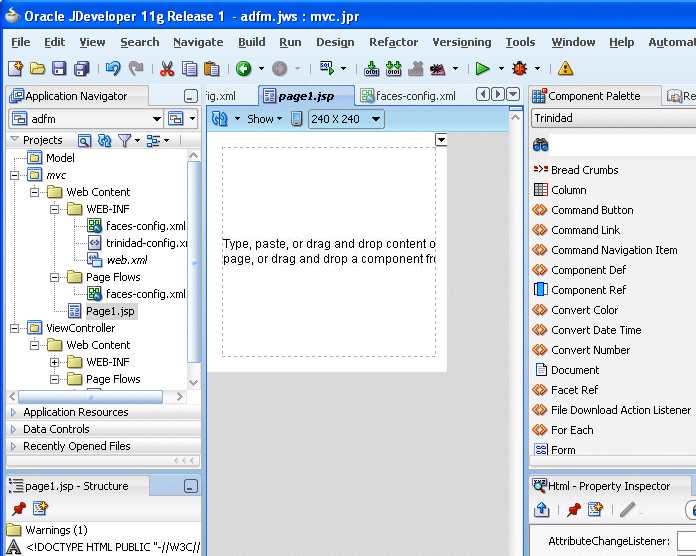
Task: Open the File menu
Action: pyautogui.click(x=21, y=42)
